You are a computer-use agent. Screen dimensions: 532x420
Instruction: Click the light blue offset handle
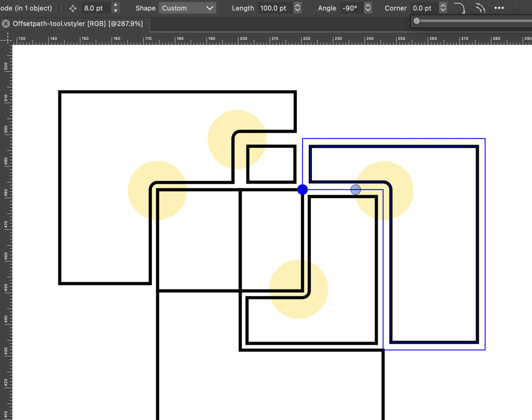pos(356,190)
